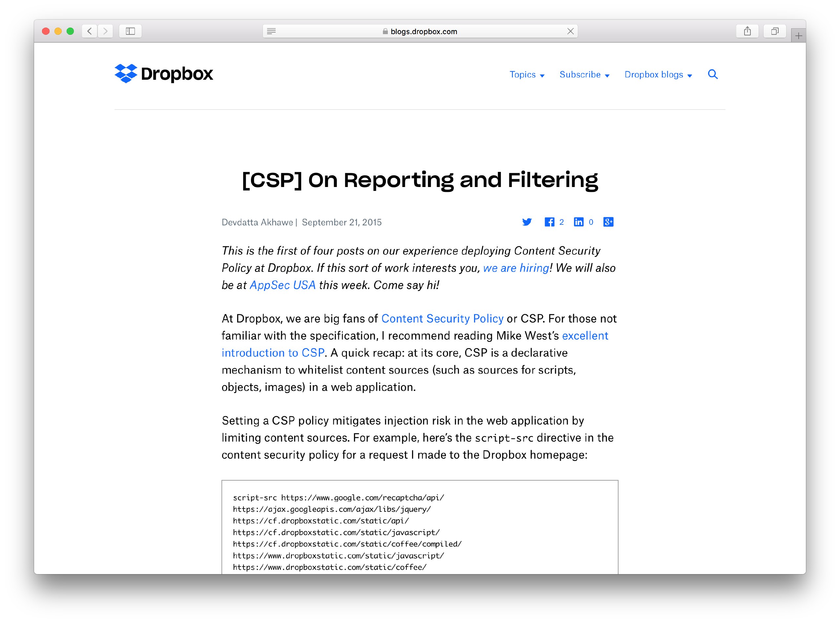Share the post on Twitter
The image size is (840, 623).
(527, 222)
